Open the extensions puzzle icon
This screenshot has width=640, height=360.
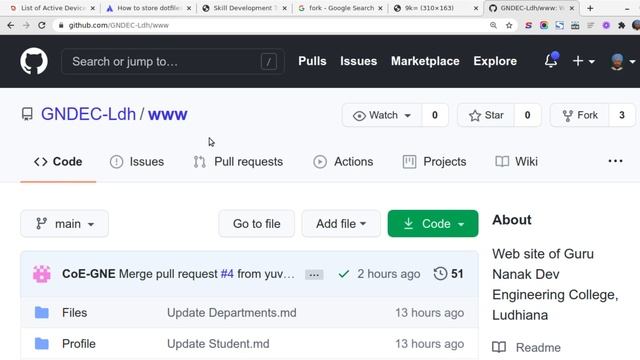point(622,25)
